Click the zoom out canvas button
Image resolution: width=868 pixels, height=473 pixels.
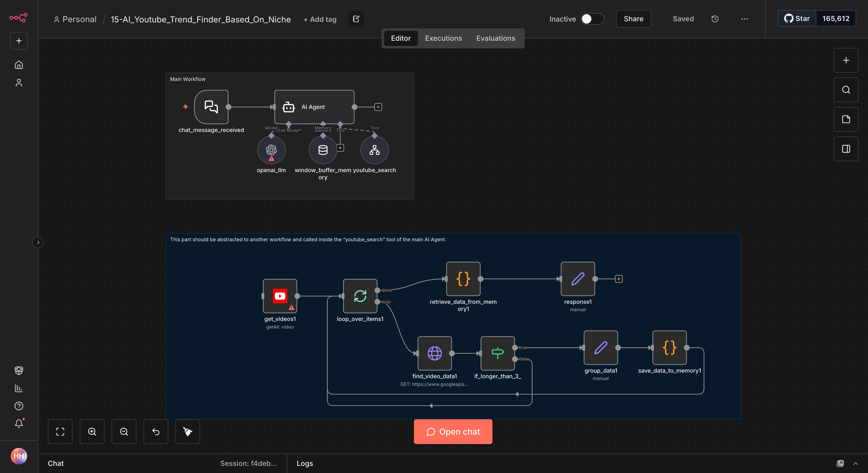tap(124, 432)
